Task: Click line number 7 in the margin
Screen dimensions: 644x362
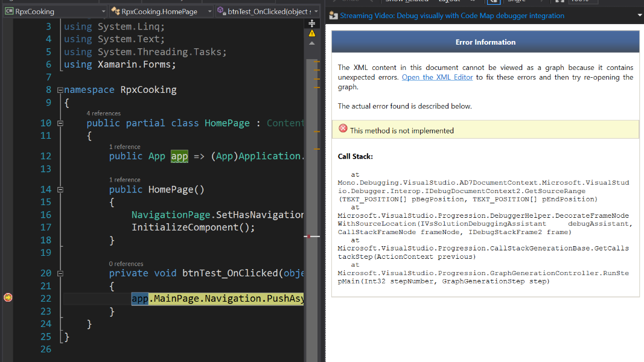Action: pos(49,77)
